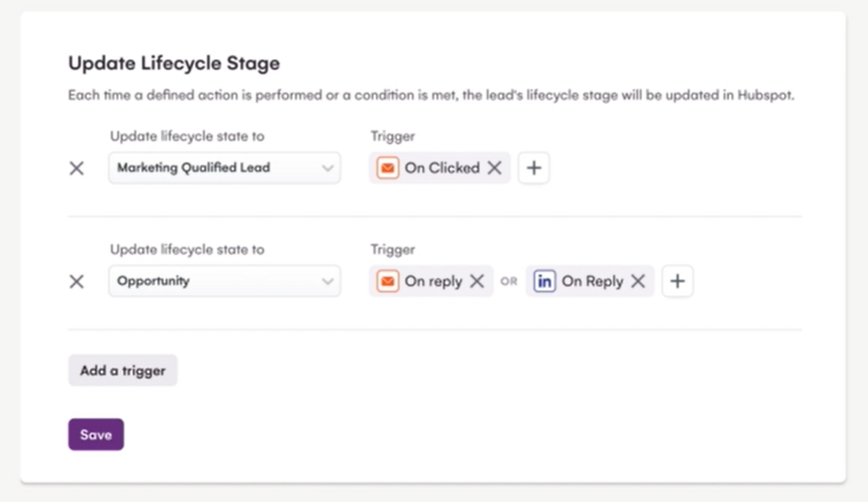This screenshot has height=502, width=868.
Task: Add another trigger to the Opportunity row
Action: 678,281
